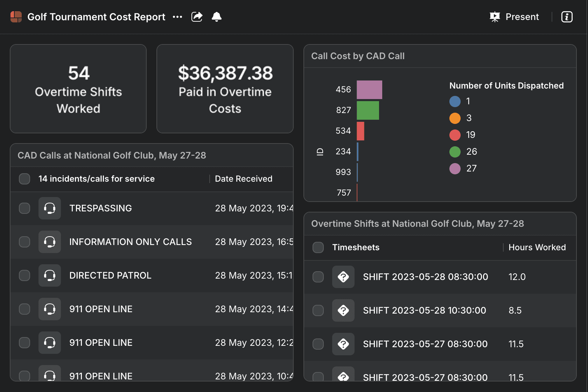Start Present mode
Screen dimensions: 588x392
point(514,17)
